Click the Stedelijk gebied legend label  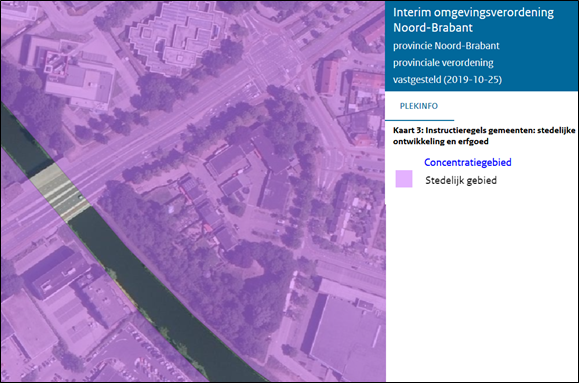click(461, 180)
